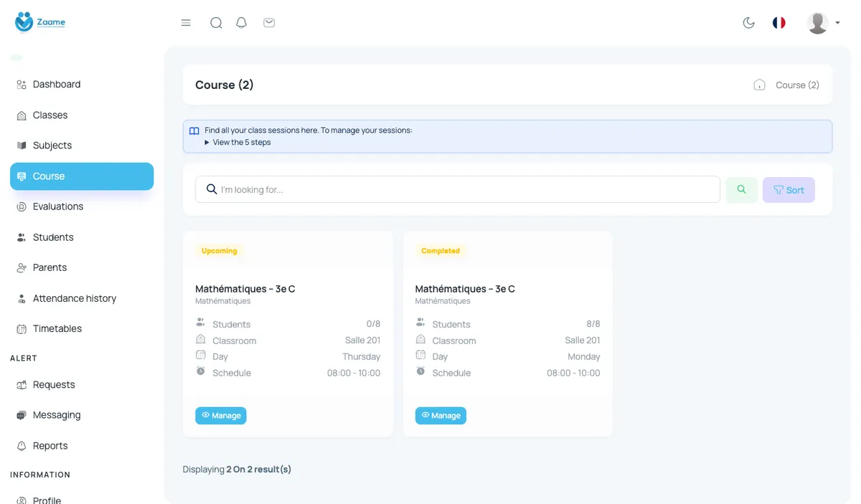861x504 pixels.
Task: Click "Displaying 2 On 2 result(s)" text
Action: (x=237, y=470)
